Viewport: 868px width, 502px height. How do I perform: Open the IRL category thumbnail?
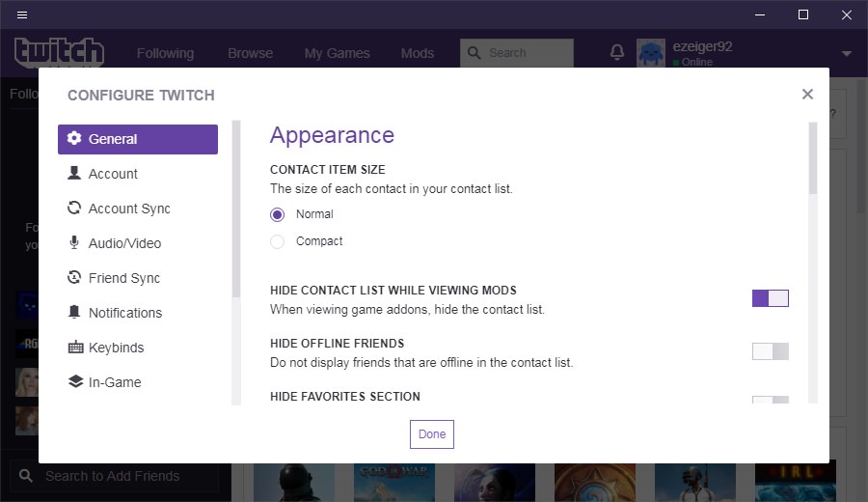pos(796,483)
